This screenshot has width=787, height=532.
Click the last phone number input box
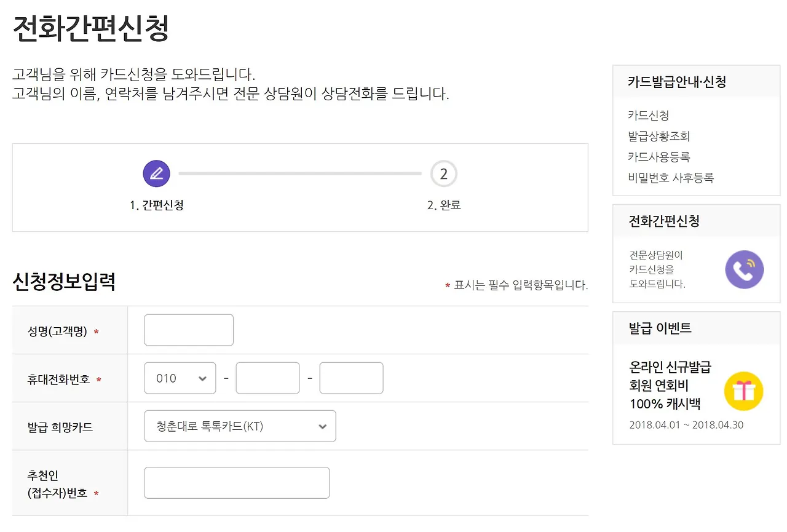pyautogui.click(x=351, y=378)
